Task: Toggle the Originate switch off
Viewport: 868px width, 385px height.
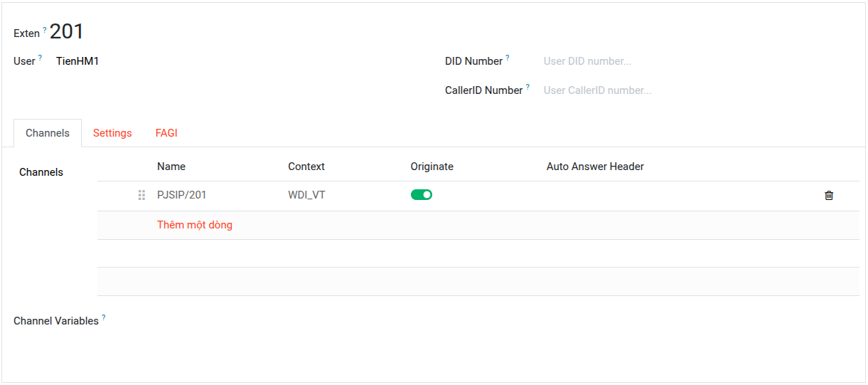Action: click(422, 195)
